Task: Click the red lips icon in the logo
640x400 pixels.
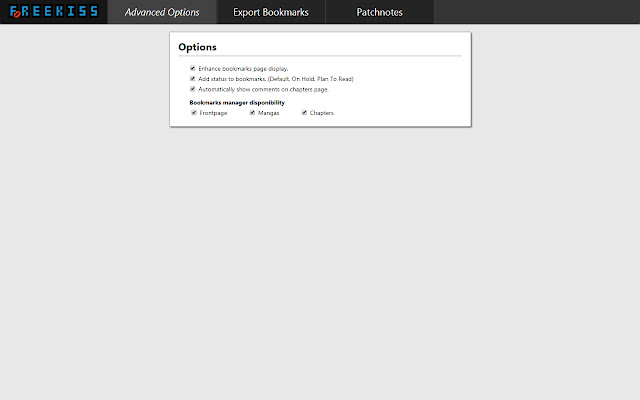Action: point(17,14)
